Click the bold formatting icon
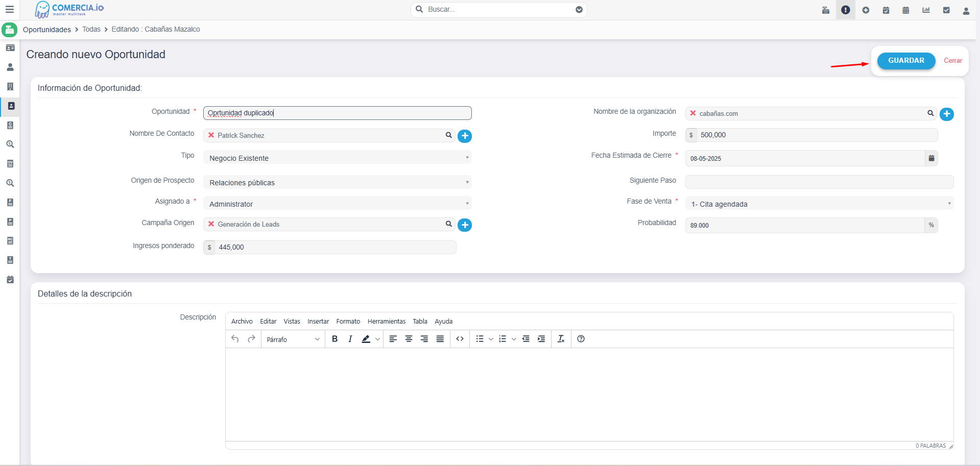980x466 pixels. coord(334,339)
